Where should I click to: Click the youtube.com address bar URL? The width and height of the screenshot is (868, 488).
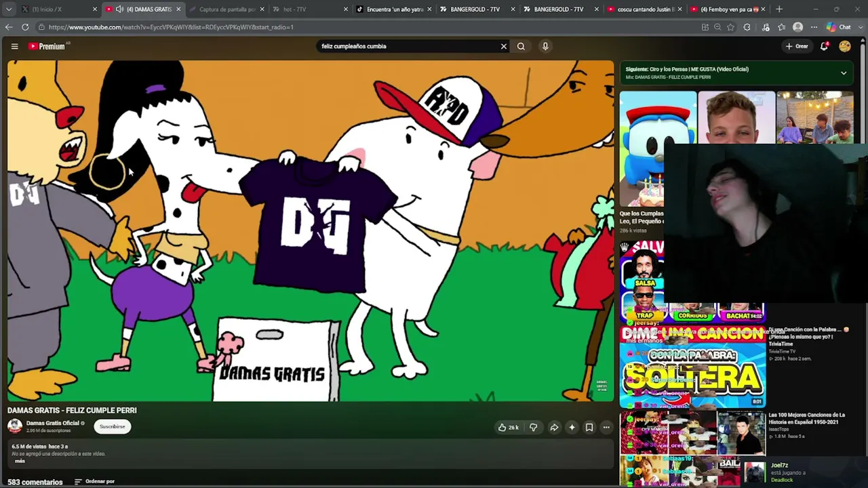(171, 27)
